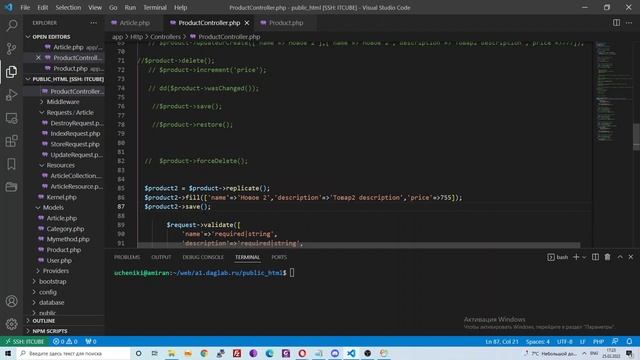Click Spaces: 4 indentation setting
The width and height of the screenshot is (640, 360).
538,341
